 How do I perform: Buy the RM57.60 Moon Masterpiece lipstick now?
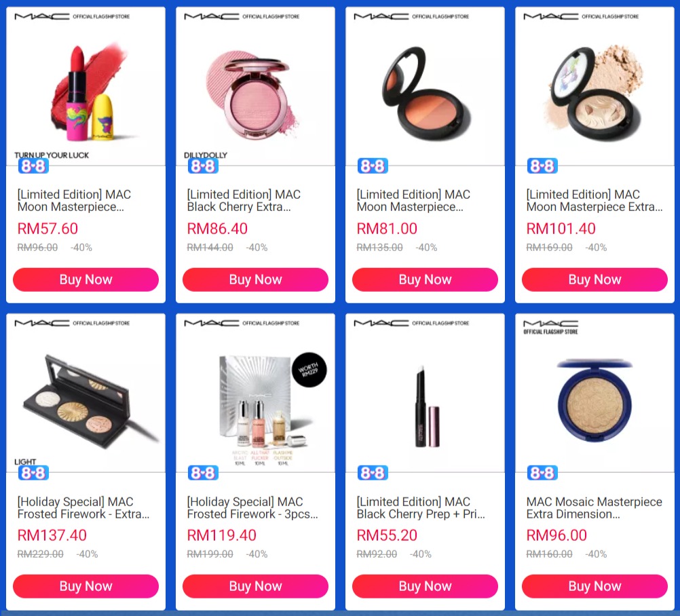86,280
